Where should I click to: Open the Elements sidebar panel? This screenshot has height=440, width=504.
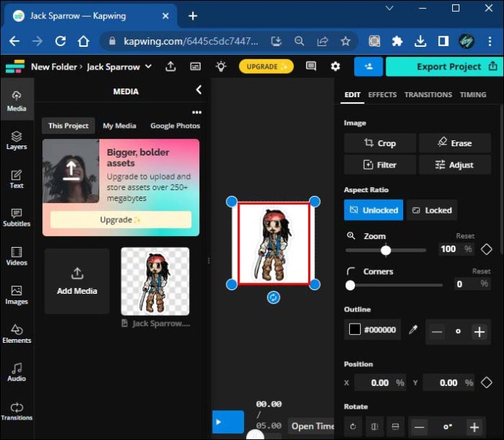pos(16,334)
